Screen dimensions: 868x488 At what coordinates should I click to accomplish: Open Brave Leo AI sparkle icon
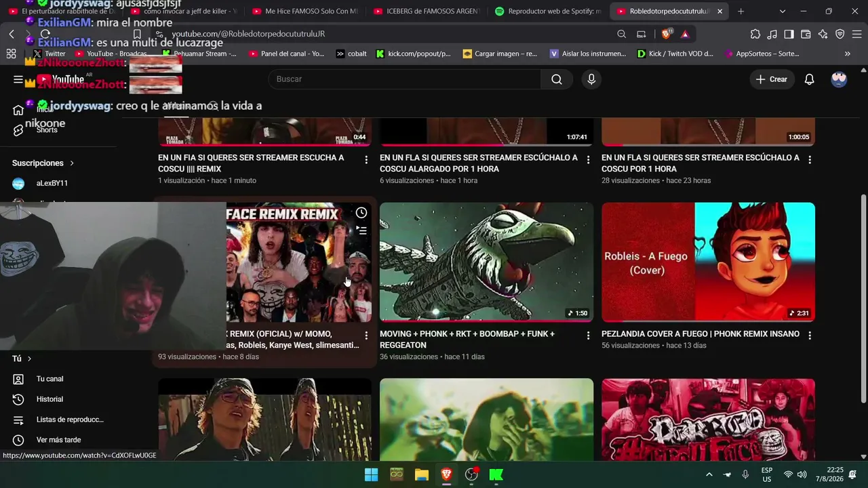point(823,34)
